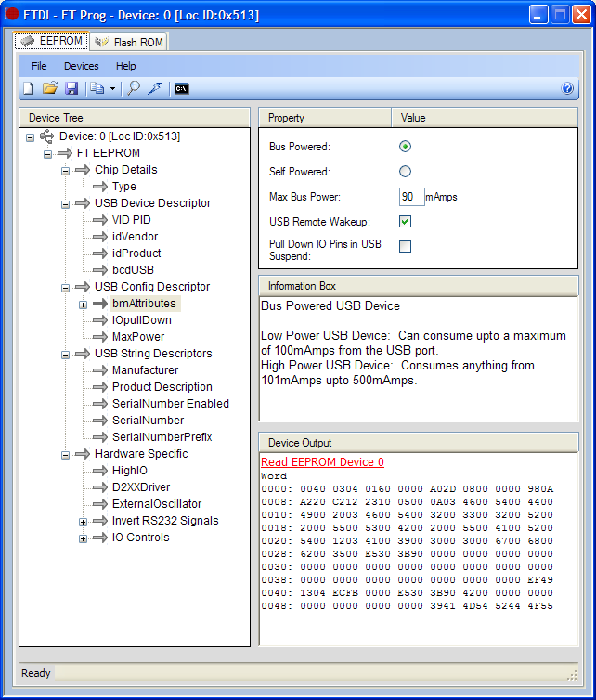Click the copy pages toolbar icon
596x700 pixels.
[97, 88]
